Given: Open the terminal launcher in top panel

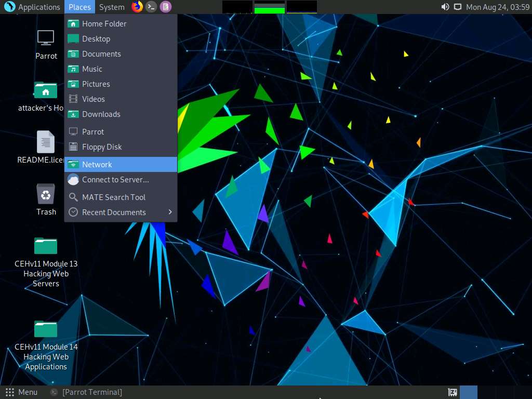Looking at the screenshot, I should [151, 7].
